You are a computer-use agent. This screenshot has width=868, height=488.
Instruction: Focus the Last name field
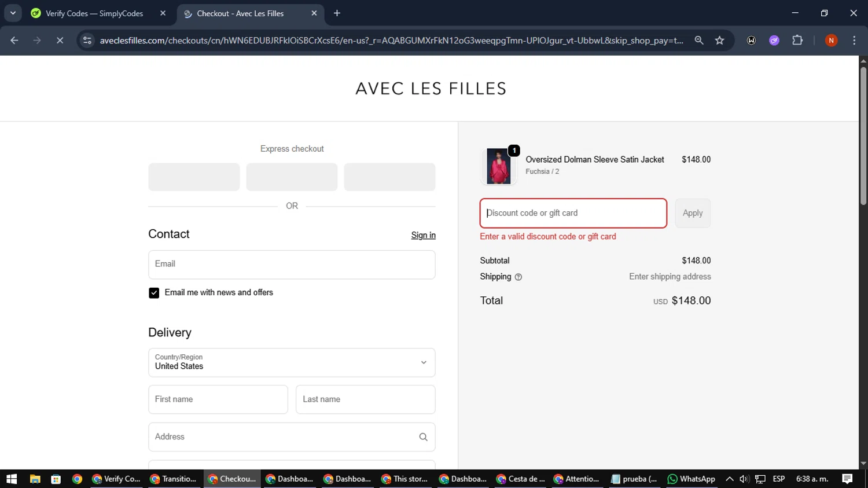(366, 399)
